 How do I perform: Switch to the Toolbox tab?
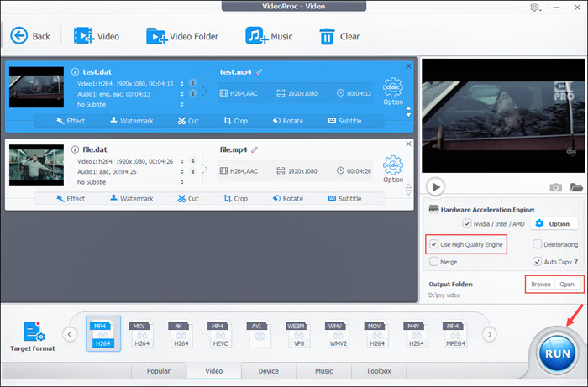point(379,371)
